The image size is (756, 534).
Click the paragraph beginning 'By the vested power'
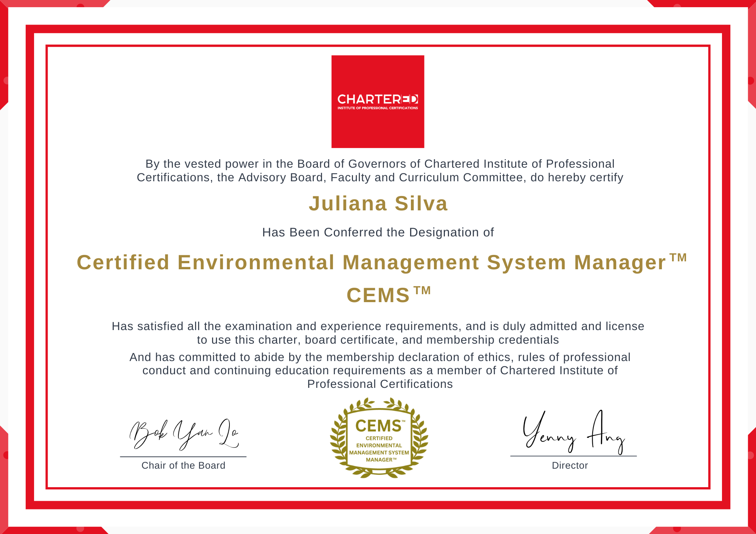(380, 171)
